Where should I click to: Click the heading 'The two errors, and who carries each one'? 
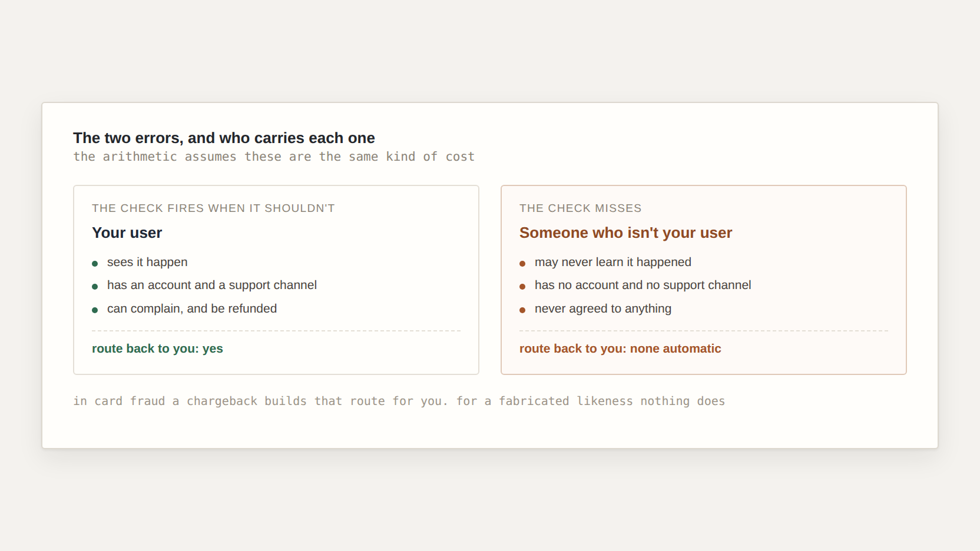pyautogui.click(x=224, y=138)
